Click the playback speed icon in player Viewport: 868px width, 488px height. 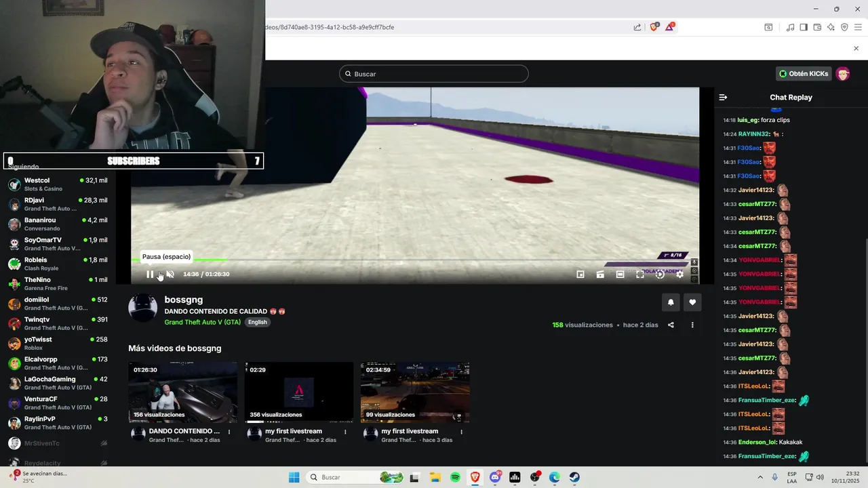coord(660,274)
